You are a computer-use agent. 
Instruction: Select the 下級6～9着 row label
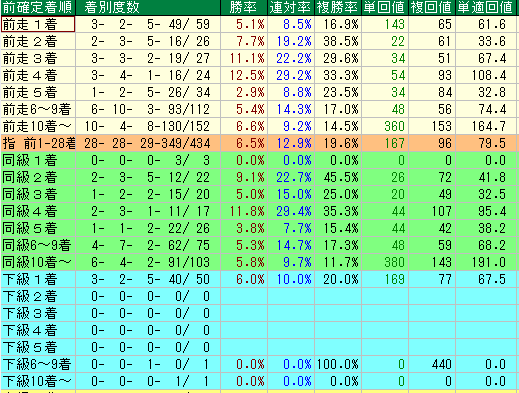[x=38, y=364]
